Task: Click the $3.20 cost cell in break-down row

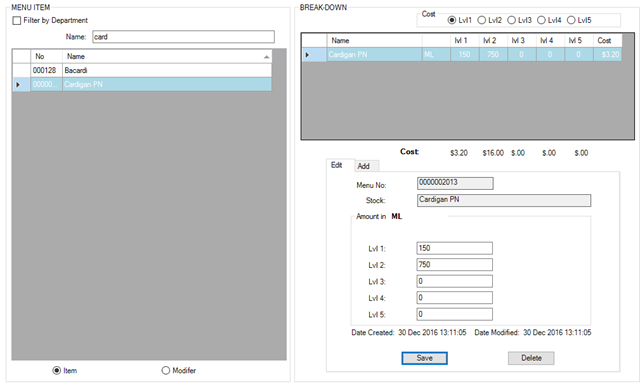Action: point(607,55)
